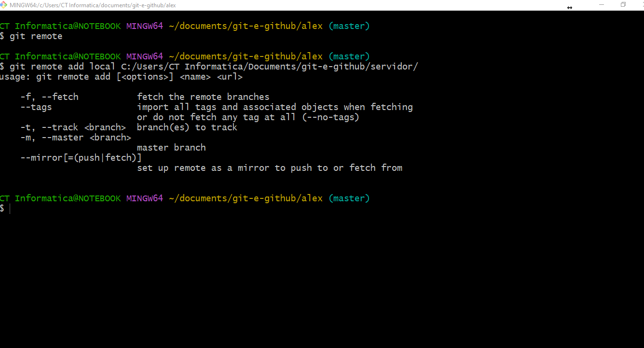Click the "(--no-tags)" text

click(x=330, y=117)
